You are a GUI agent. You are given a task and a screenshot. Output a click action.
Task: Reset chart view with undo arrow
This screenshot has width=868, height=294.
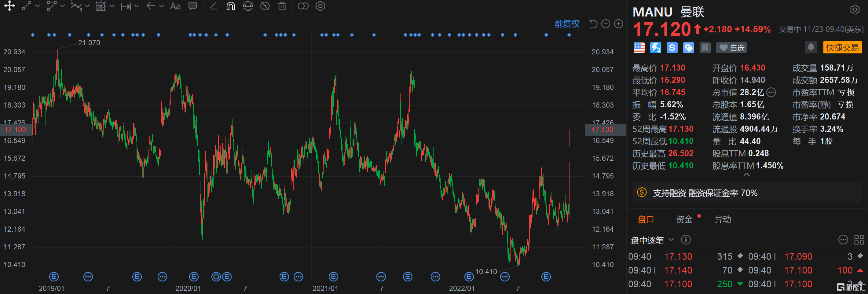(x=593, y=24)
